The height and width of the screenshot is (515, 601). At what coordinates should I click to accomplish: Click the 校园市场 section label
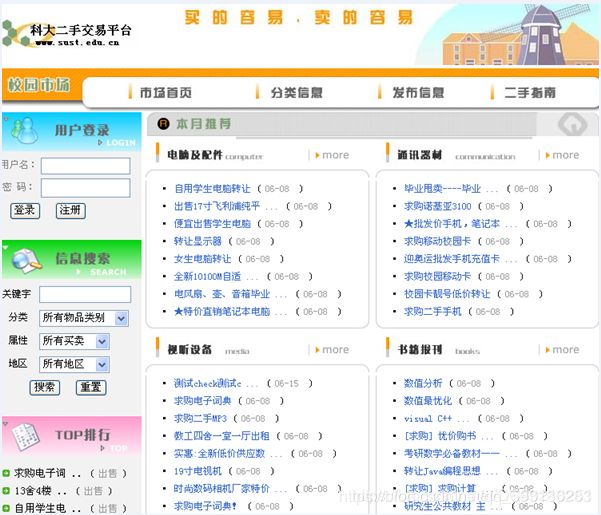pyautogui.click(x=39, y=85)
